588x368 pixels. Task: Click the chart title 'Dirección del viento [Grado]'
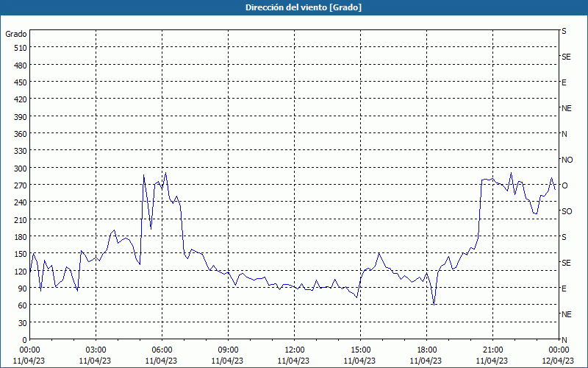pyautogui.click(x=304, y=7)
